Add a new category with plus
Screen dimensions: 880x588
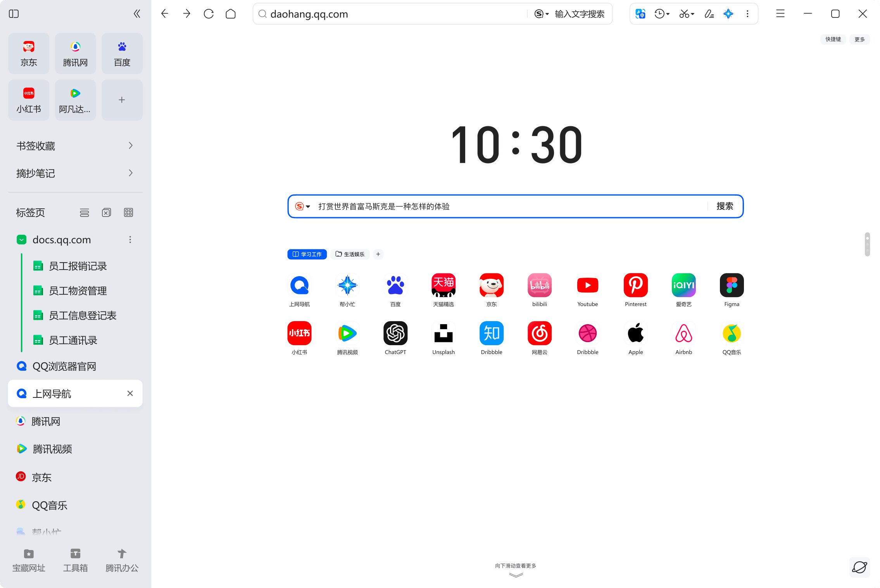click(x=378, y=254)
